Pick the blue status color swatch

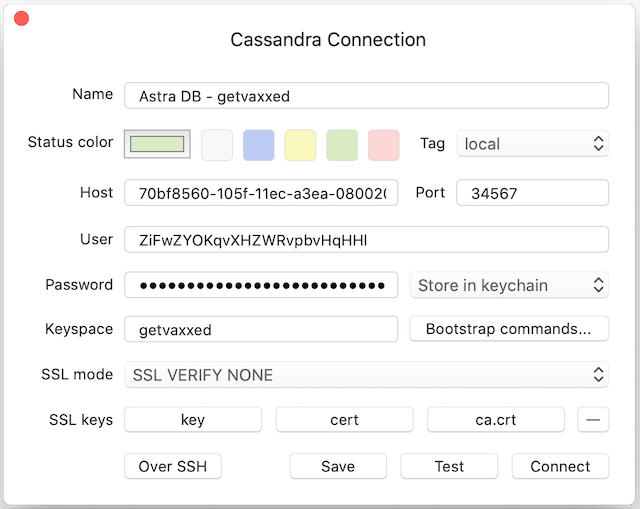(259, 145)
